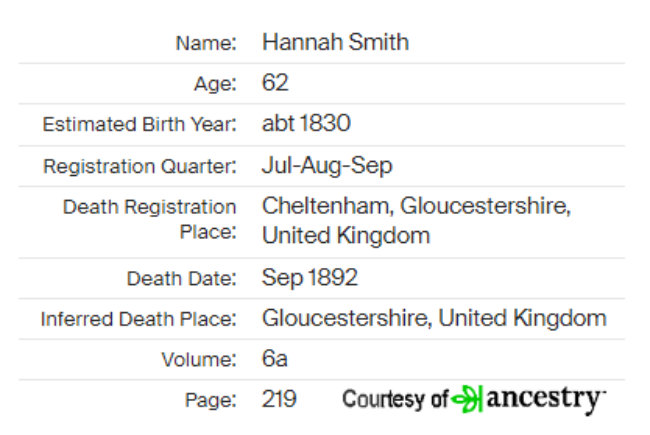Select the name value Hannah Smith

point(335,42)
